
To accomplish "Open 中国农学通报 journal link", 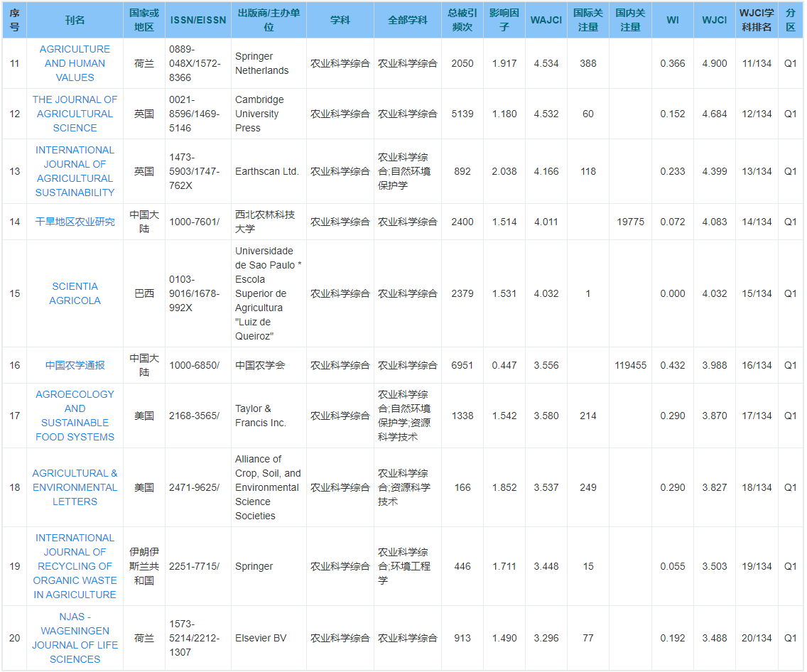I will coord(75,365).
